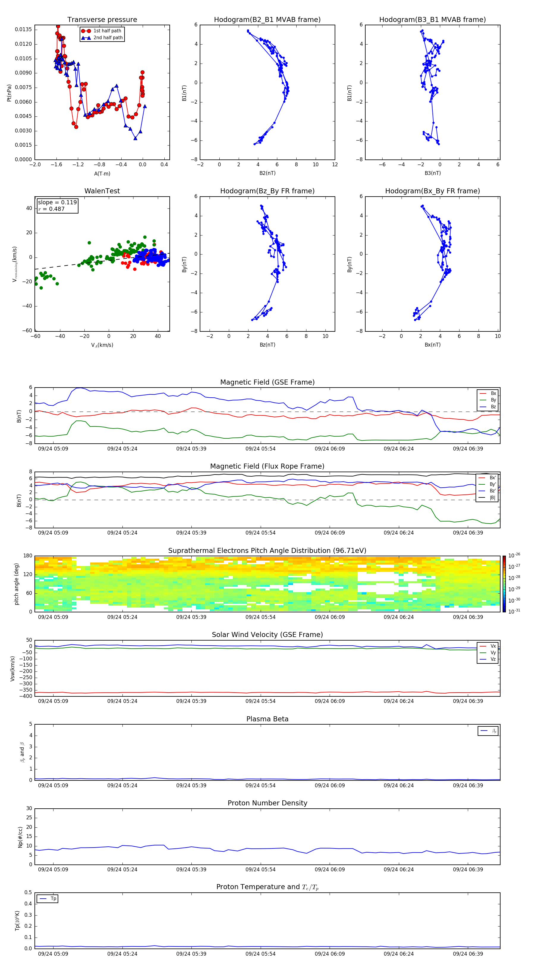
Task: Click the 'slope = 0.119' annotation
Action: click(x=57, y=203)
